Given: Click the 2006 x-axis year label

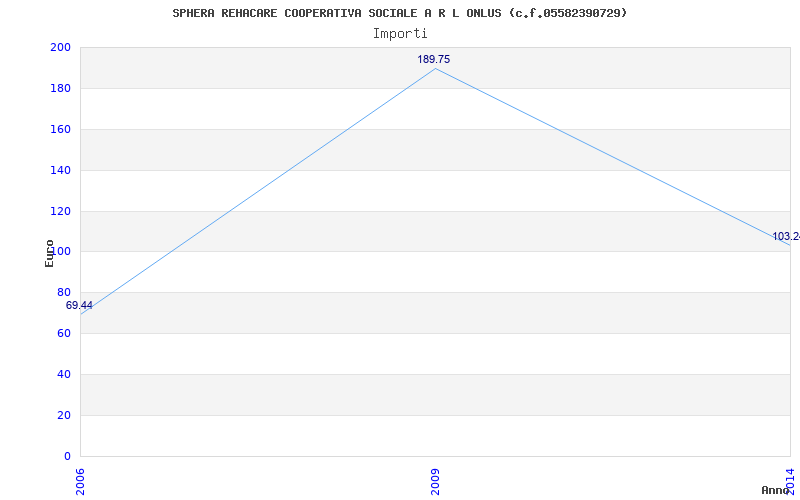Looking at the screenshot, I should click(80, 482).
